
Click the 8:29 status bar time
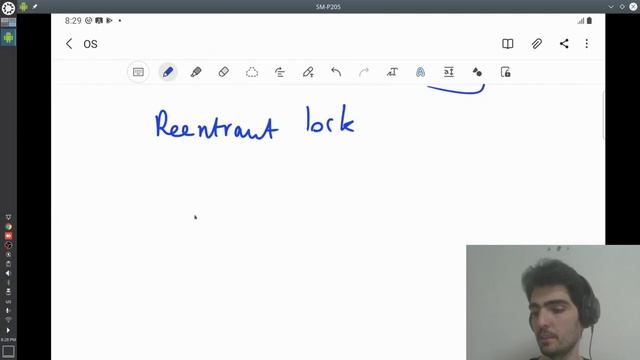tap(73, 21)
